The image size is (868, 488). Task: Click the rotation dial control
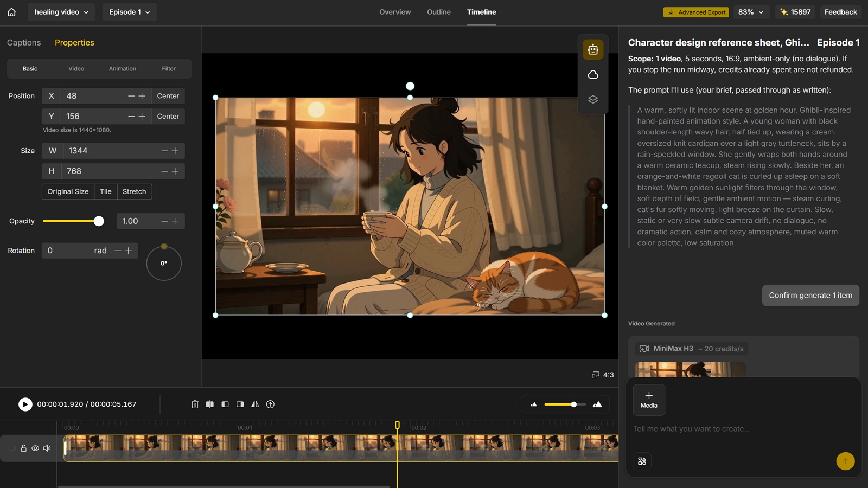click(x=164, y=264)
